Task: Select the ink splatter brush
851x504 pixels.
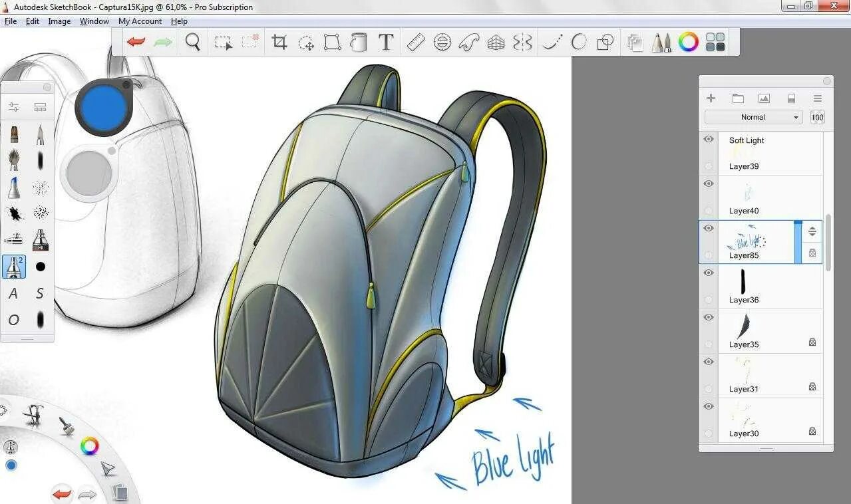Action: (14, 213)
